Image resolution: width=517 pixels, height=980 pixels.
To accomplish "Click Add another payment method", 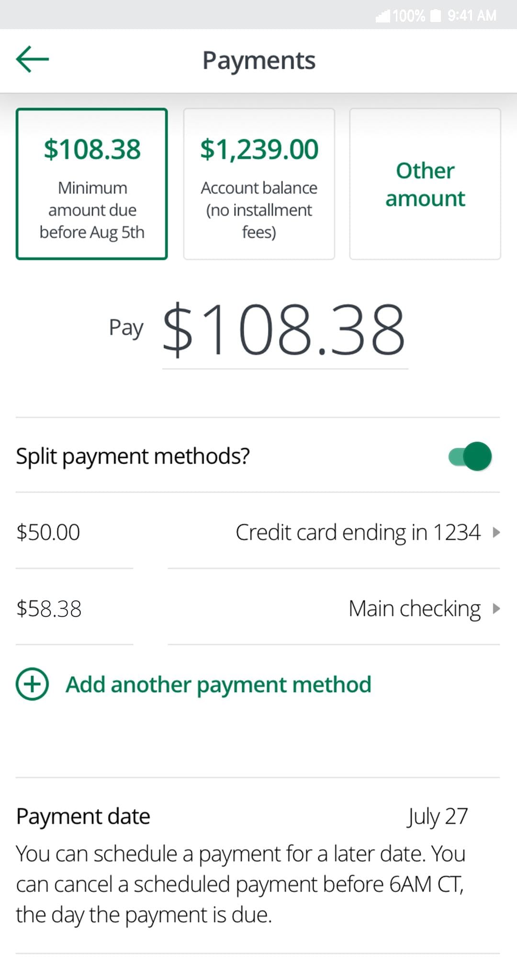I will [x=218, y=684].
